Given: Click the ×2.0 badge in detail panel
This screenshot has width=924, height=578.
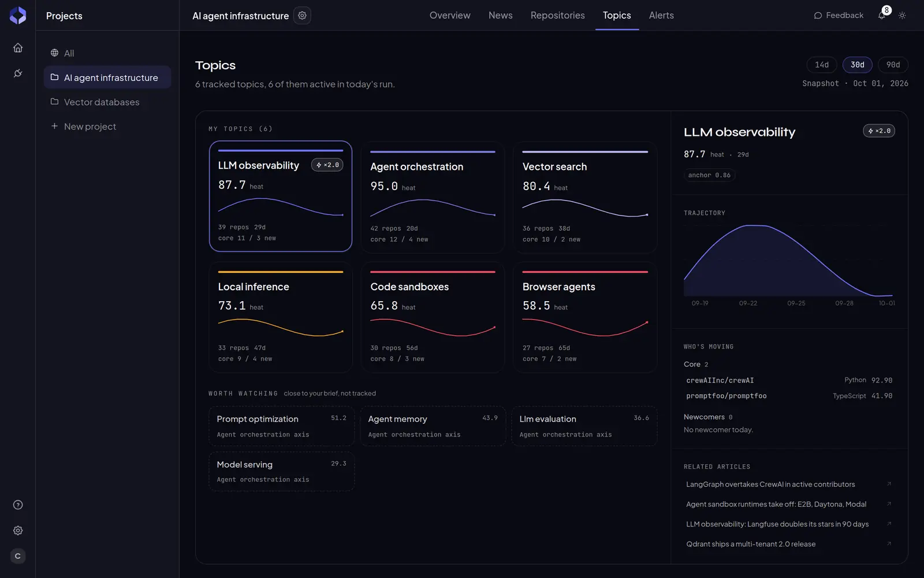Looking at the screenshot, I should coord(879,131).
